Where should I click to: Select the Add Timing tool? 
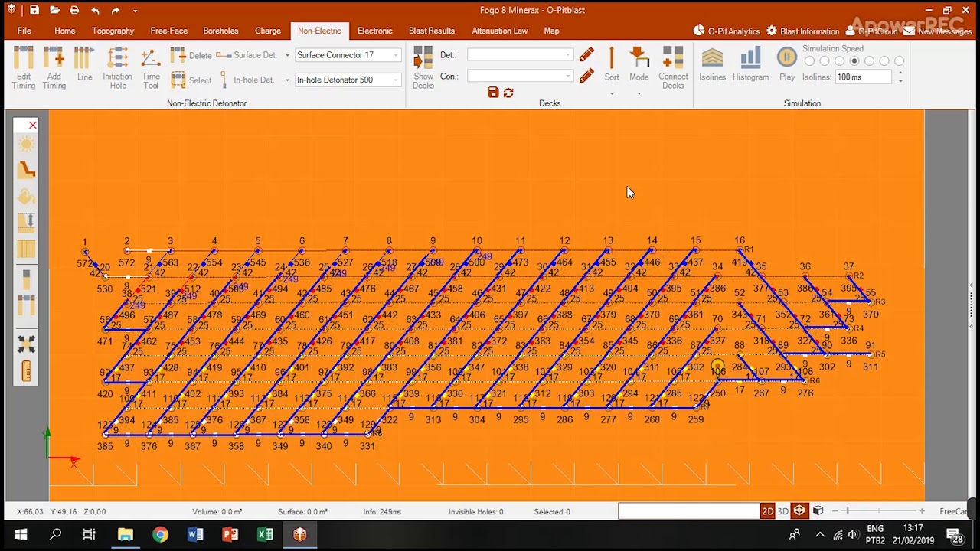pyautogui.click(x=54, y=68)
